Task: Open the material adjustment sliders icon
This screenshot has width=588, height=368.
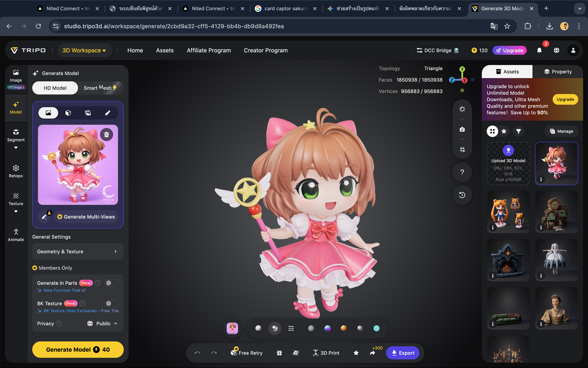Action: [291, 328]
